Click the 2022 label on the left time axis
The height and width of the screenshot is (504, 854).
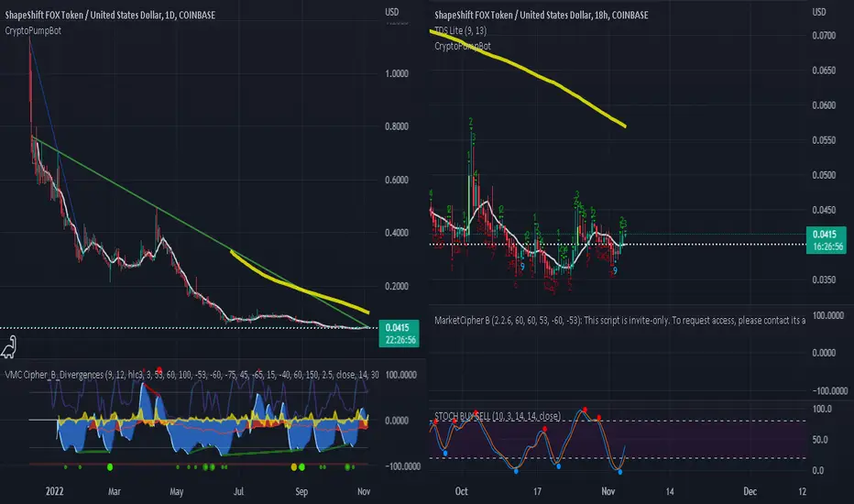tap(54, 491)
